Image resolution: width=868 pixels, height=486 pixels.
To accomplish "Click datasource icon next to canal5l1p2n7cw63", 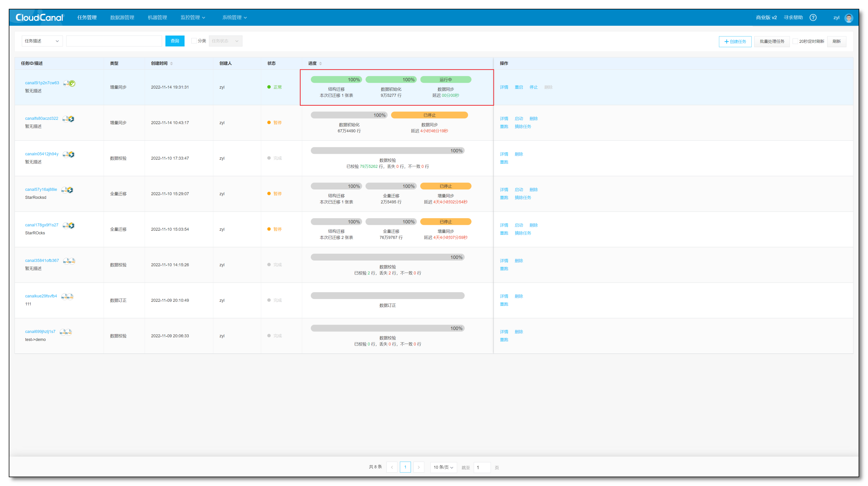I will click(69, 83).
